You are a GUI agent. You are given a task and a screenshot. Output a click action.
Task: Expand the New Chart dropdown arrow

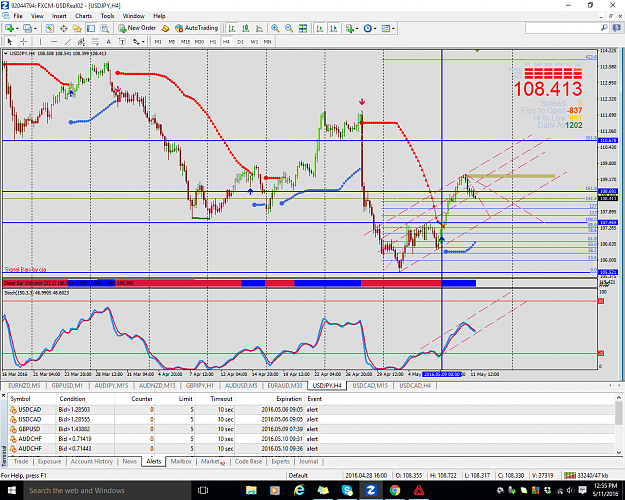coord(17,28)
